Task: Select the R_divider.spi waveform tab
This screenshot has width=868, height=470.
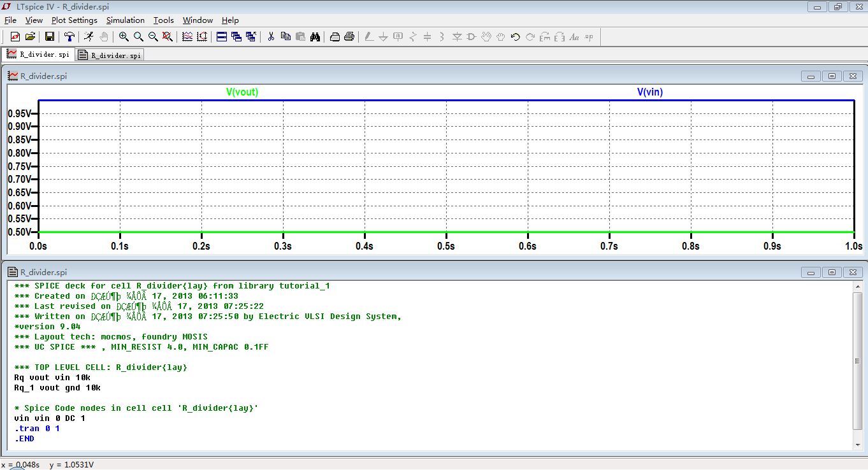Action: coord(38,55)
